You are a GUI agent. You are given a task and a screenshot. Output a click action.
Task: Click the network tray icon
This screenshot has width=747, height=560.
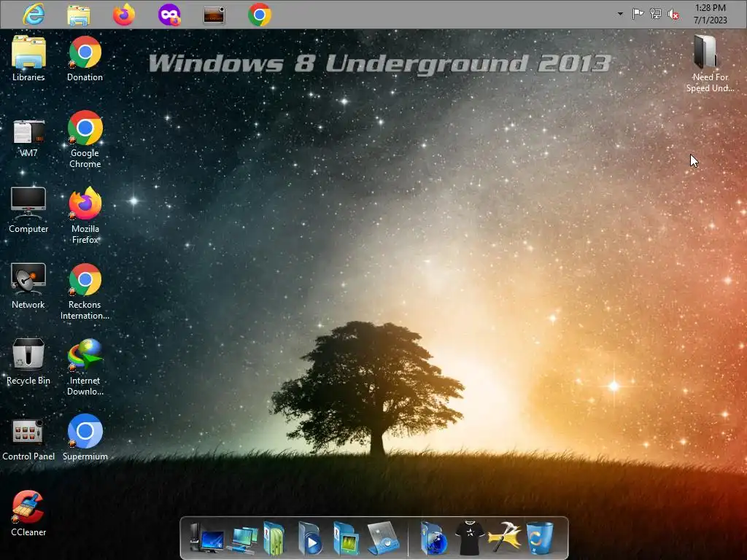pyautogui.click(x=656, y=14)
